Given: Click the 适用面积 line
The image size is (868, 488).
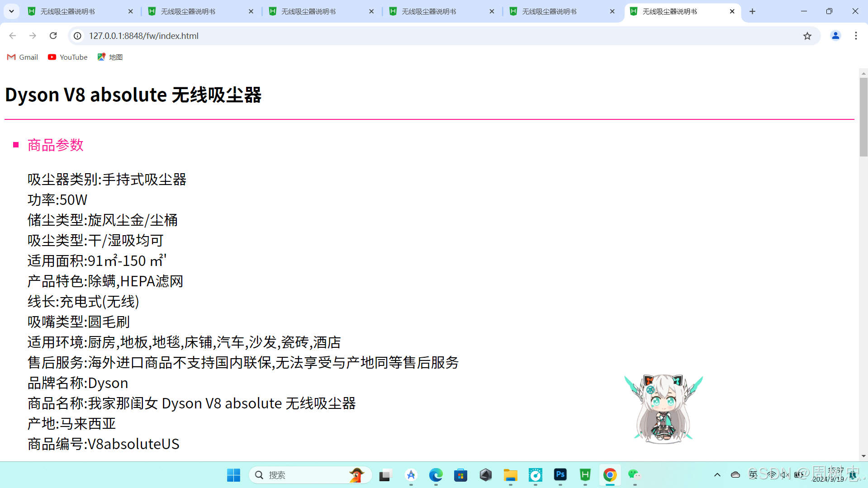Looking at the screenshot, I should click(x=97, y=261).
